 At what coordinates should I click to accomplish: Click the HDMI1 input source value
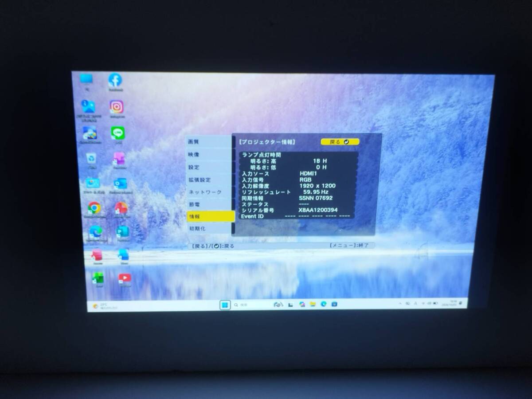[x=308, y=174]
